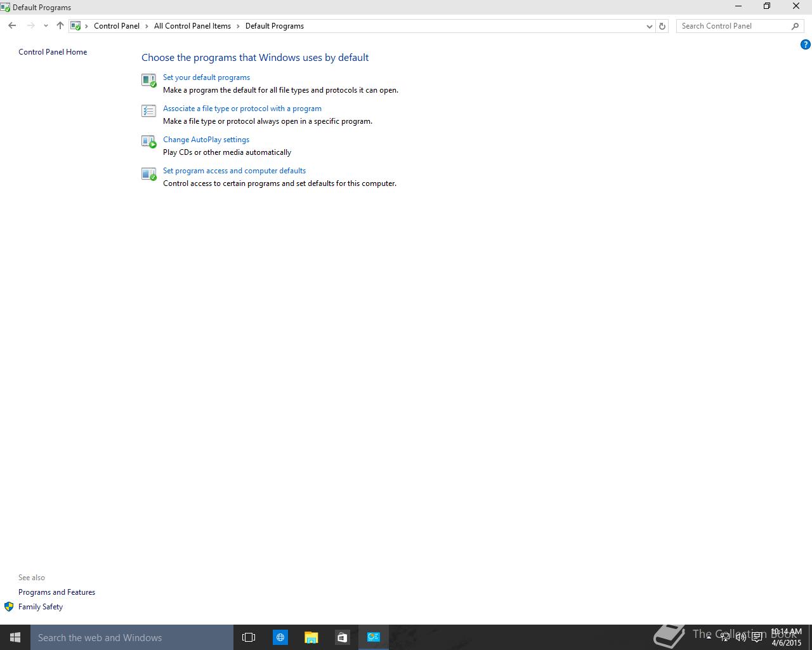Open recent locations dropdown arrow
Screen dimensions: 812x650
coord(46,26)
